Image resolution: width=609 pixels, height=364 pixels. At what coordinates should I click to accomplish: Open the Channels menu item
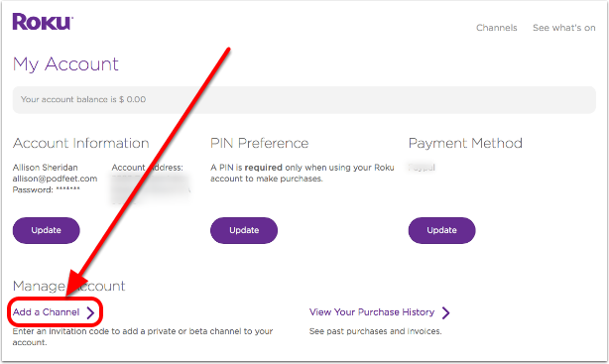(x=496, y=28)
